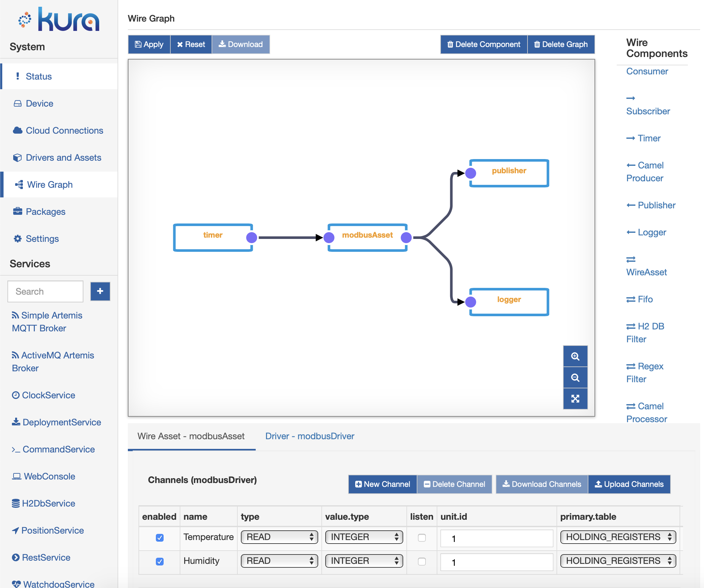Click the publisher node input port
704x588 pixels.
[471, 173]
